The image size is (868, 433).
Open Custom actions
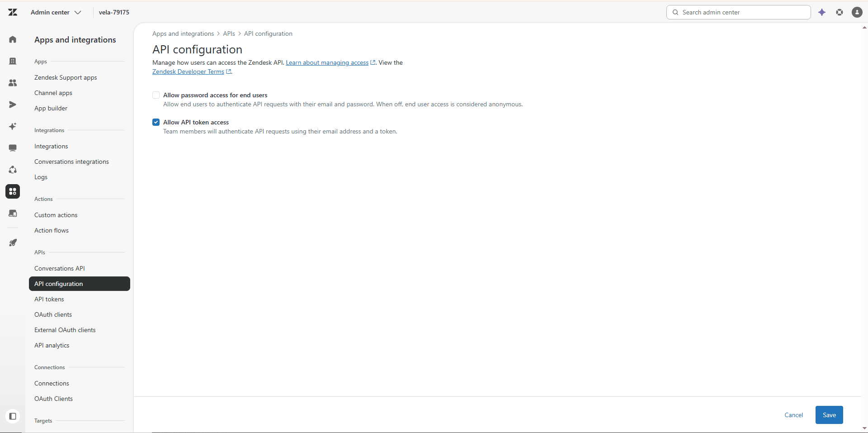click(x=56, y=215)
